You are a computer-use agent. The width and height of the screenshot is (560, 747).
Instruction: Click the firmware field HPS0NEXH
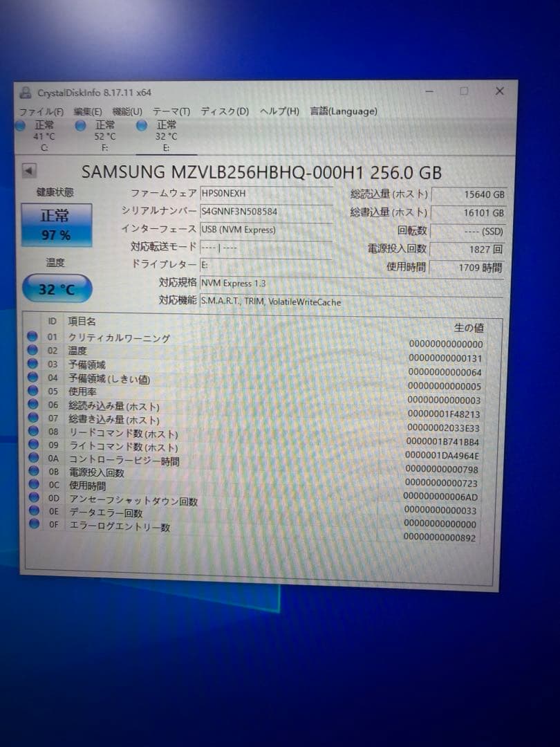coord(265,194)
